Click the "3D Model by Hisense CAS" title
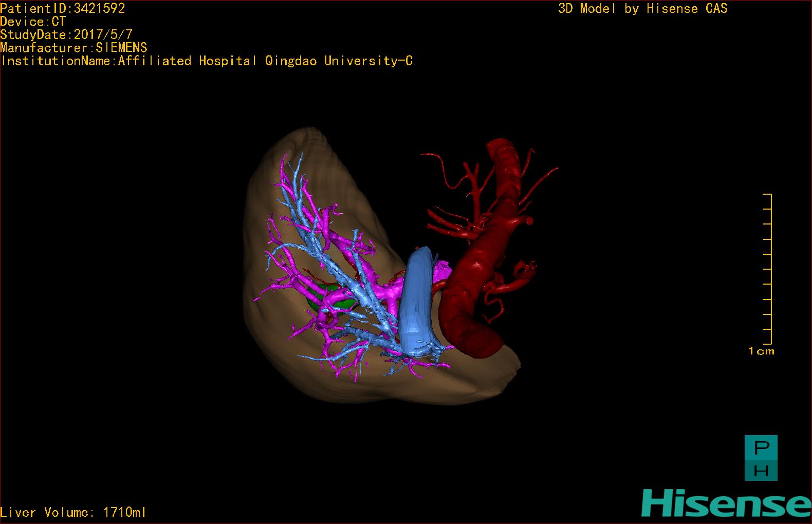 tap(643, 8)
